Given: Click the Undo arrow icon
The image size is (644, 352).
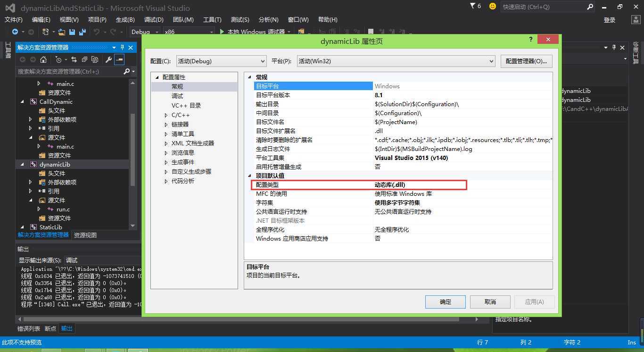Looking at the screenshot, I should pyautogui.click(x=96, y=32).
